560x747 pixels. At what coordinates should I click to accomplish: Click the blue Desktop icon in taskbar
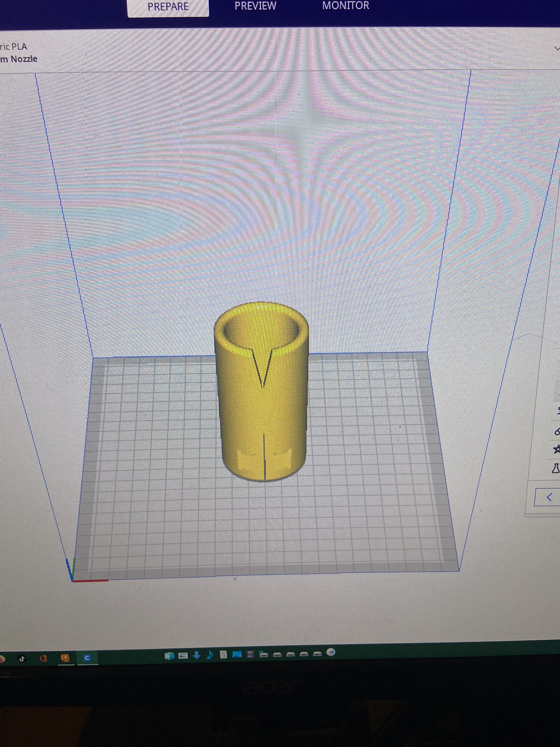coord(237,654)
